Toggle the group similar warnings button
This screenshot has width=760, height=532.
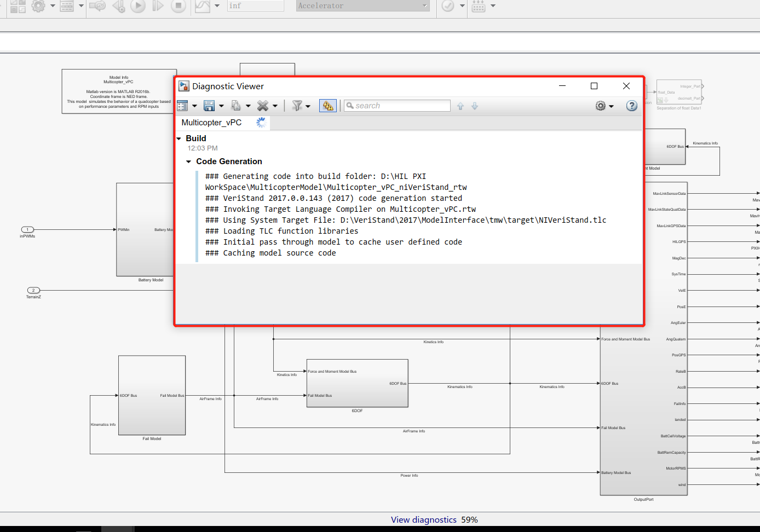point(327,106)
